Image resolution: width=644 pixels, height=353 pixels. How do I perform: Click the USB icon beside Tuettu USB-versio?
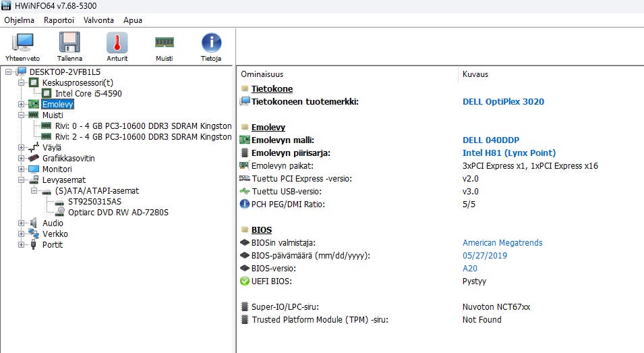click(245, 191)
